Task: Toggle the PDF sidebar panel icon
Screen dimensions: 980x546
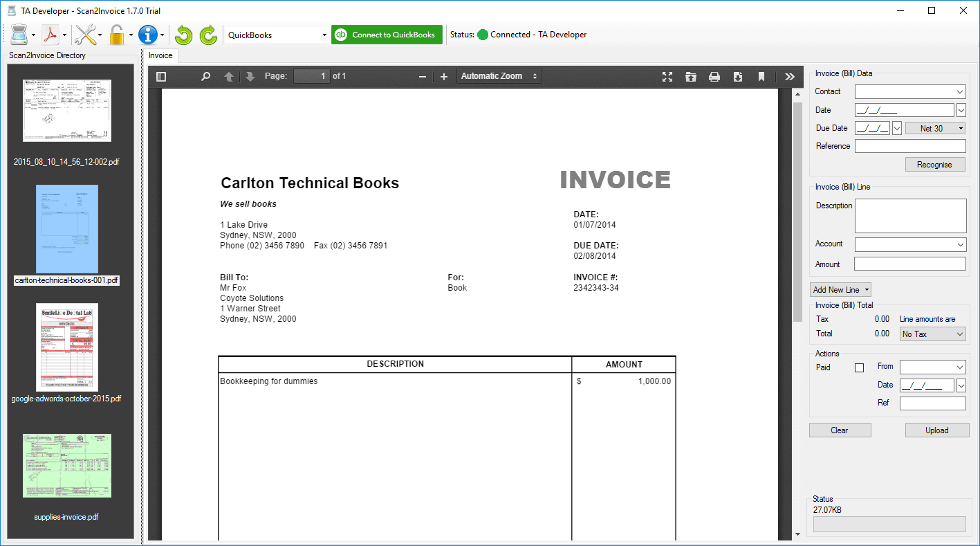Action: coord(160,76)
